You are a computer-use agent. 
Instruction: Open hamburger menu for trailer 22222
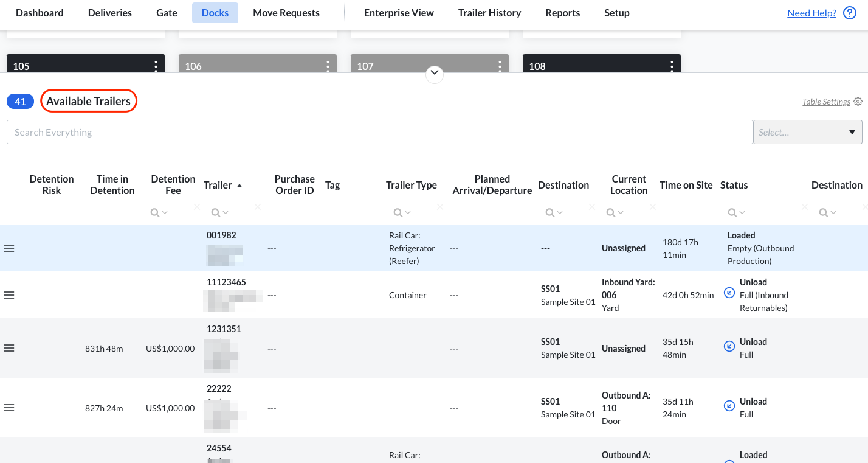(x=9, y=408)
